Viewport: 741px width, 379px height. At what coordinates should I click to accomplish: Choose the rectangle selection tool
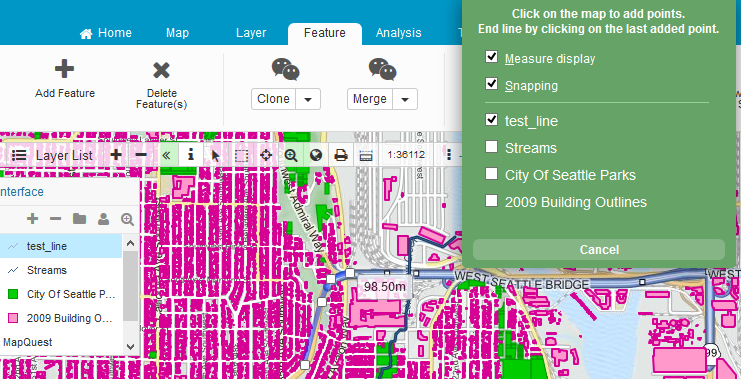tap(241, 155)
